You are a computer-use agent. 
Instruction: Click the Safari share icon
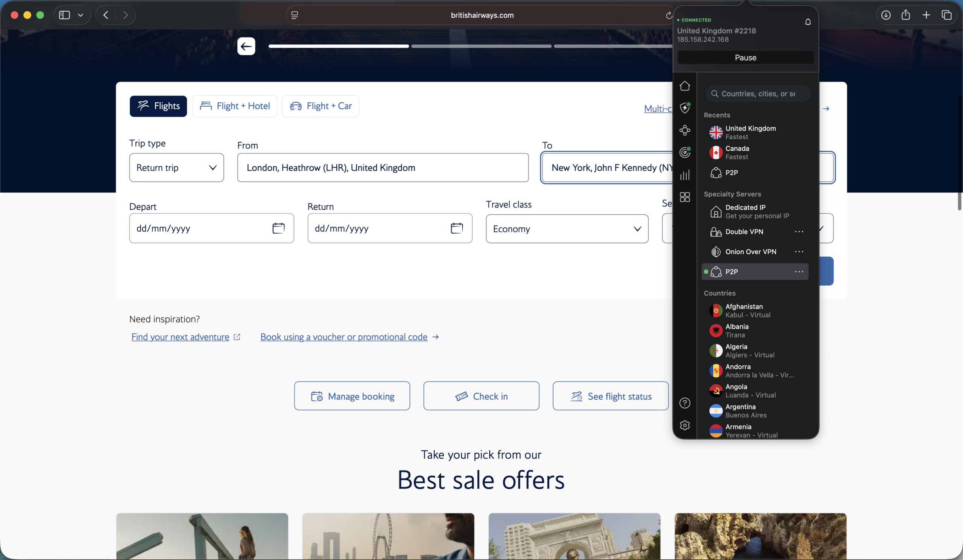[x=906, y=15]
